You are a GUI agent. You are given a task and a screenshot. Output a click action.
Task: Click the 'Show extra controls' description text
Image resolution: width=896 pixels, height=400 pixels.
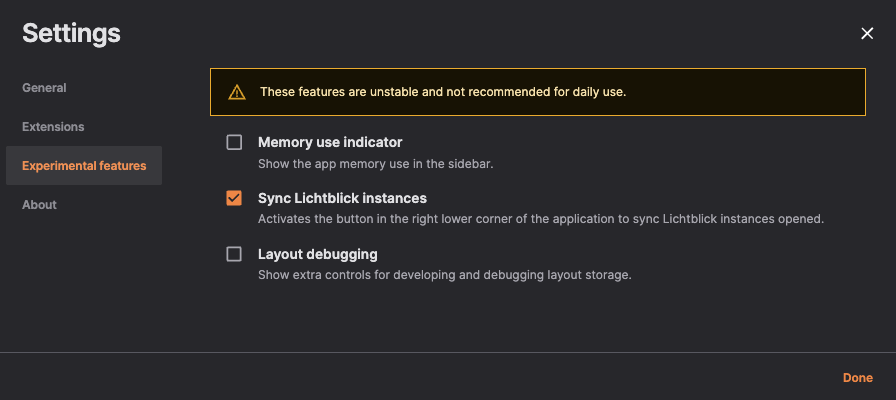tap(445, 275)
